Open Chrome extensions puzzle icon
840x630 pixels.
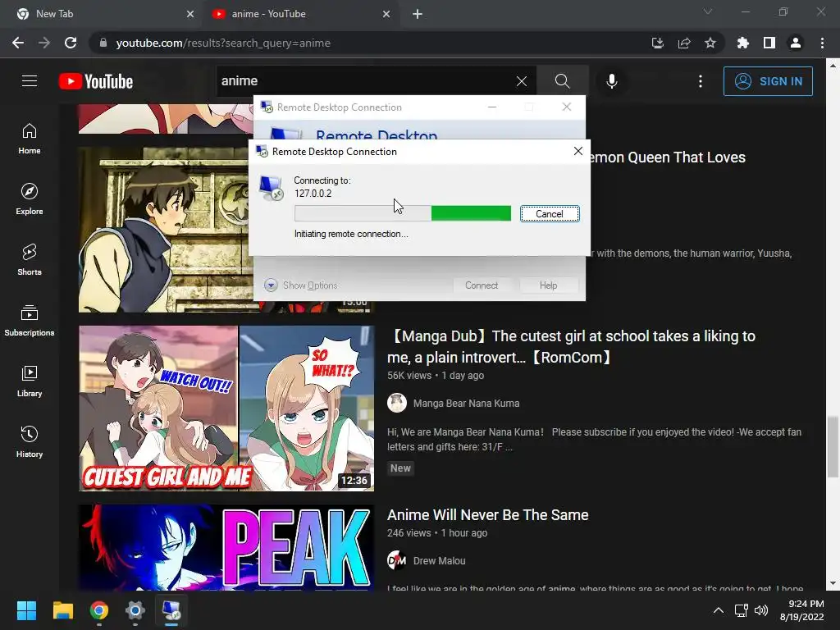743,43
